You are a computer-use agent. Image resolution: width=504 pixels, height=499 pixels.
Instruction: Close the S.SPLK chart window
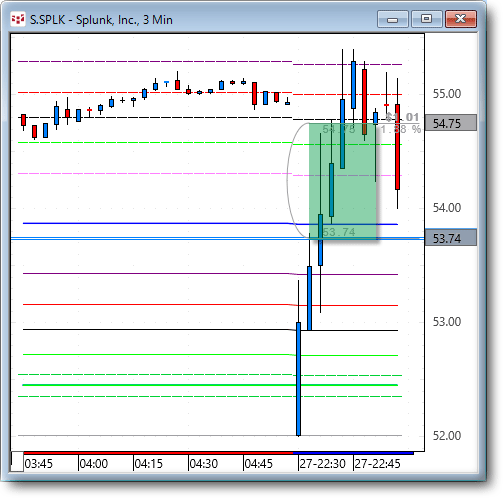pos(461,19)
